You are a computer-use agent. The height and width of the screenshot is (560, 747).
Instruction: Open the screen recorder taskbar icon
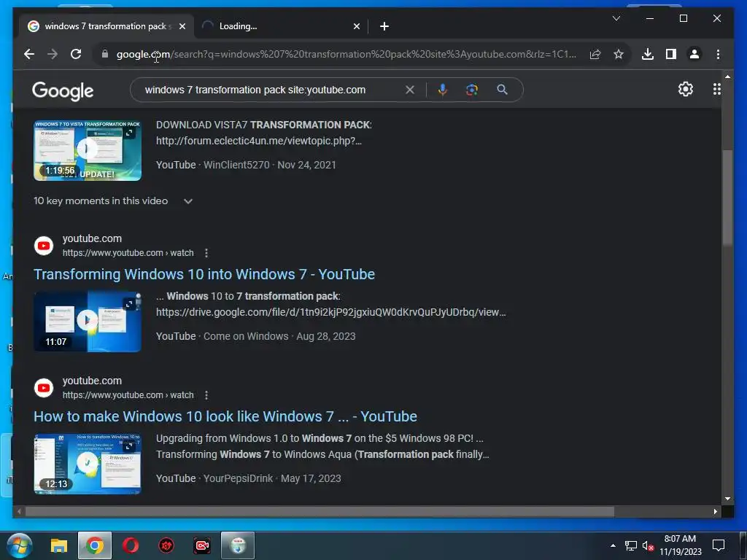click(x=202, y=545)
